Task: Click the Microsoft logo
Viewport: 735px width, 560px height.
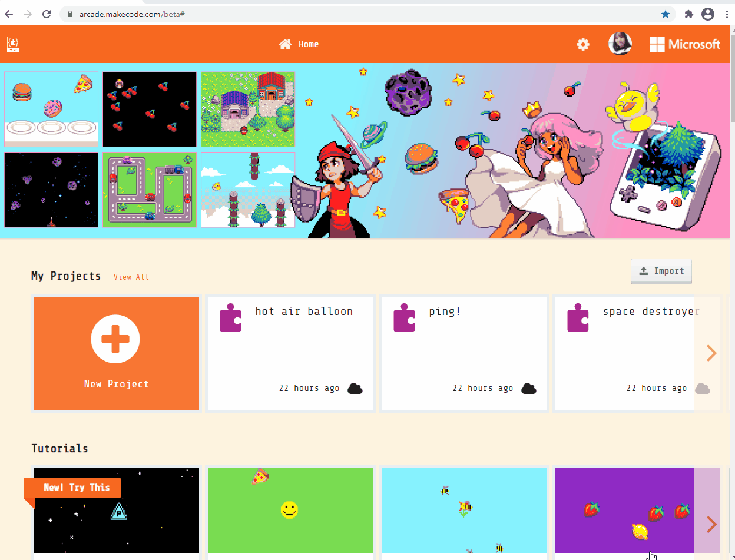Action: pyautogui.click(x=685, y=44)
